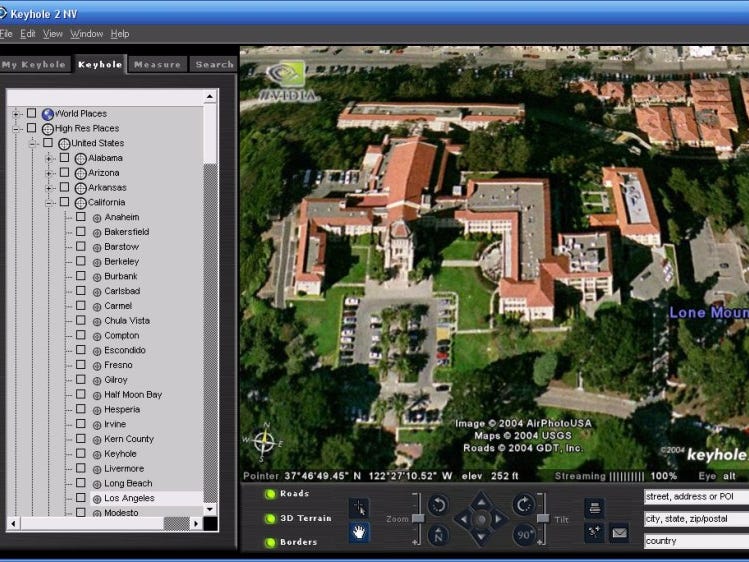Check the United States checkbox

[x=48, y=143]
